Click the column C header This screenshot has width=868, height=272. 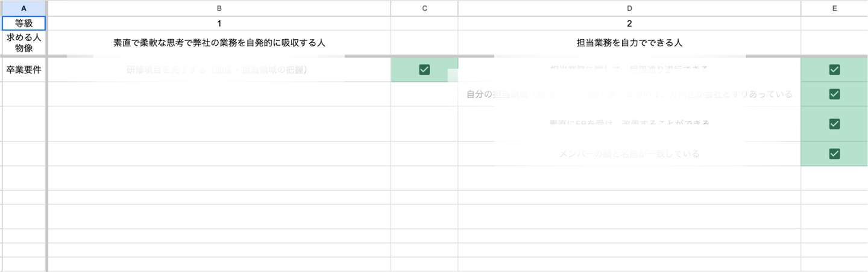tap(424, 8)
